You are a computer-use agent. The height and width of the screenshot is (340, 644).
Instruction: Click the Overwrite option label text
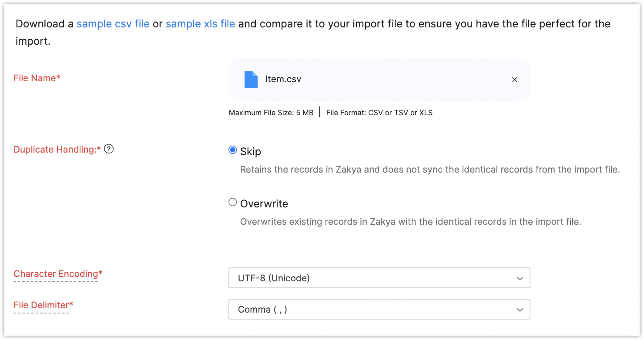point(264,203)
